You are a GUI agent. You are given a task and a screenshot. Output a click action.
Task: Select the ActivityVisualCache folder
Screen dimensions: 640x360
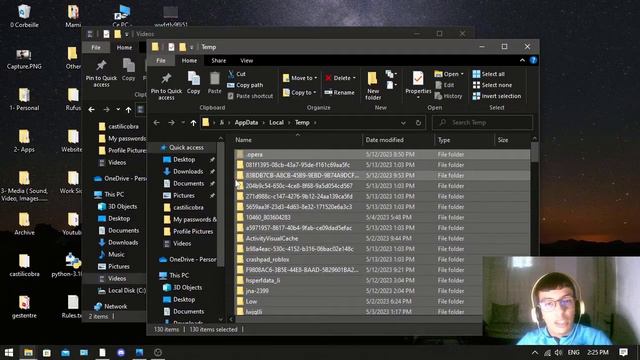pyautogui.click(x=382, y=238)
